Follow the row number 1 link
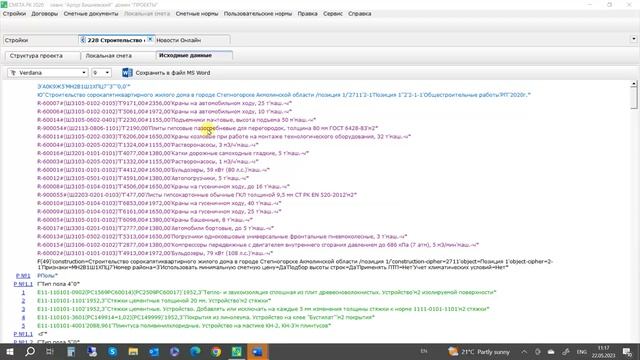The width and height of the screenshot is (640, 360). (x=23, y=292)
